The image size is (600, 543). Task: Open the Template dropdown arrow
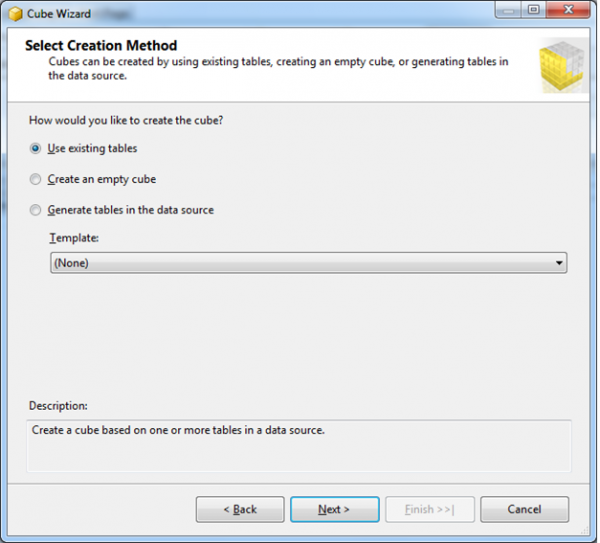pos(559,263)
